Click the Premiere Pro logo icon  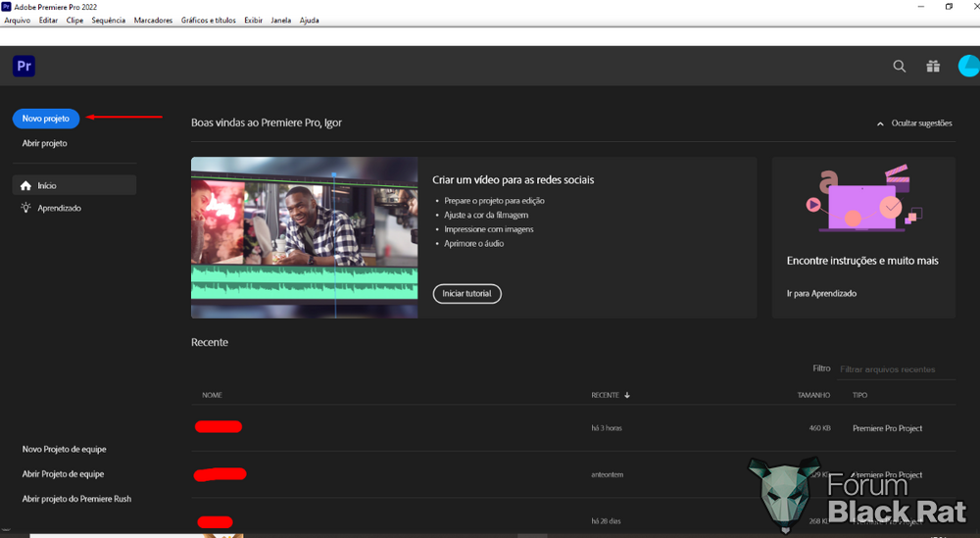[x=24, y=66]
